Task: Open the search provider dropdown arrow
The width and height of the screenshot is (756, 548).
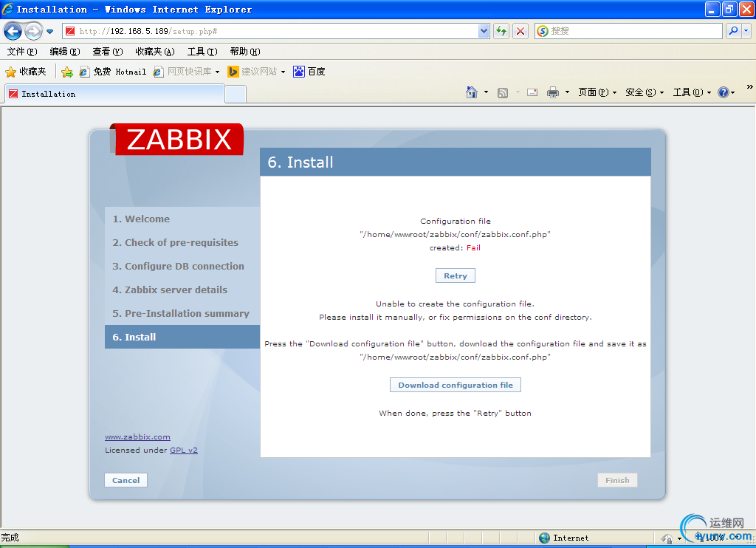Action: [x=746, y=31]
